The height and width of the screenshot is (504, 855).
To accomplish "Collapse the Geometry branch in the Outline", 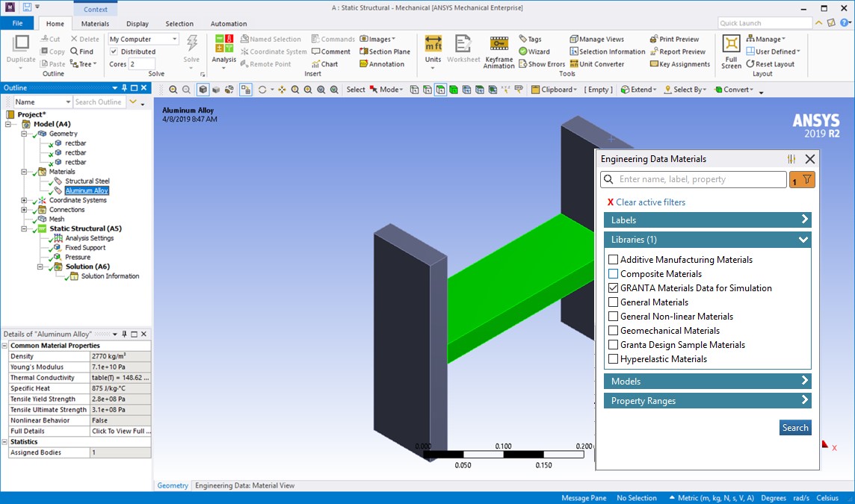I will [x=23, y=133].
